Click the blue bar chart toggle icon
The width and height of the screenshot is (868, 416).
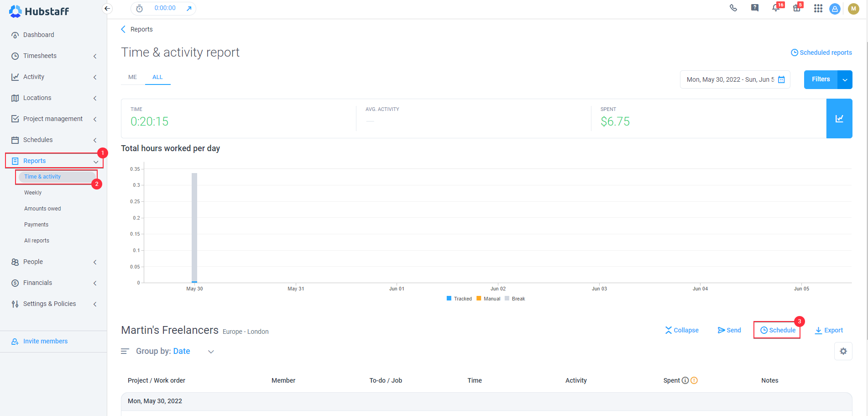pyautogui.click(x=839, y=118)
